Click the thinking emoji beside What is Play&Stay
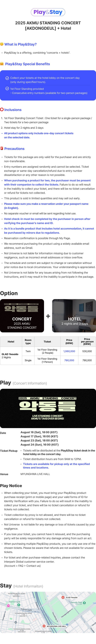 [2, 44]
